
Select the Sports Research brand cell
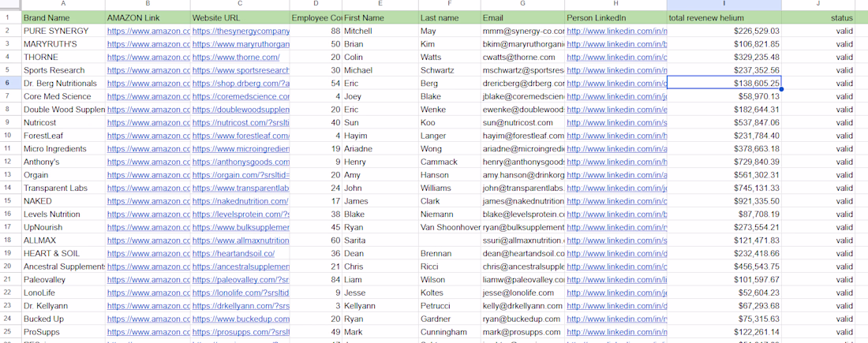pos(63,70)
